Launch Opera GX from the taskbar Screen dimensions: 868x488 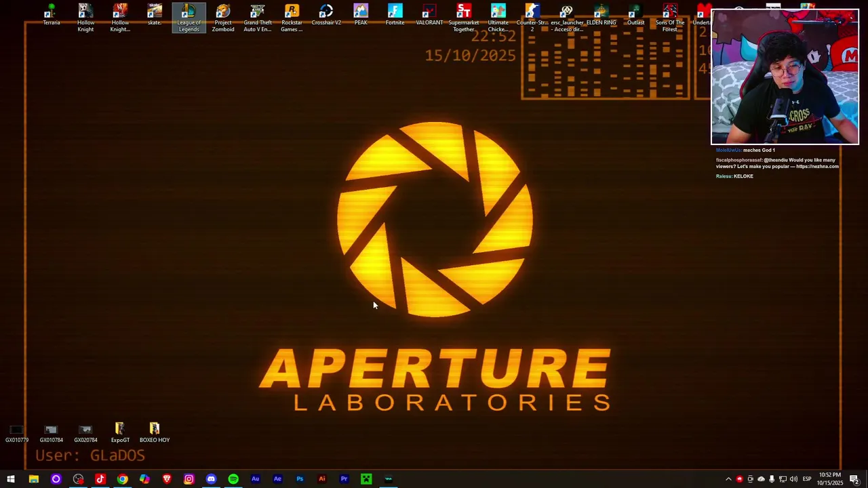pos(56,479)
